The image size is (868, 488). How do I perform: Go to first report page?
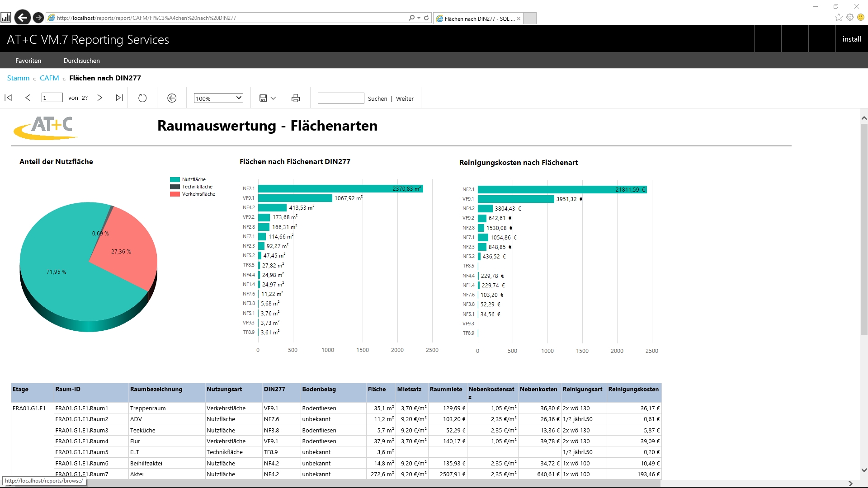(8, 98)
